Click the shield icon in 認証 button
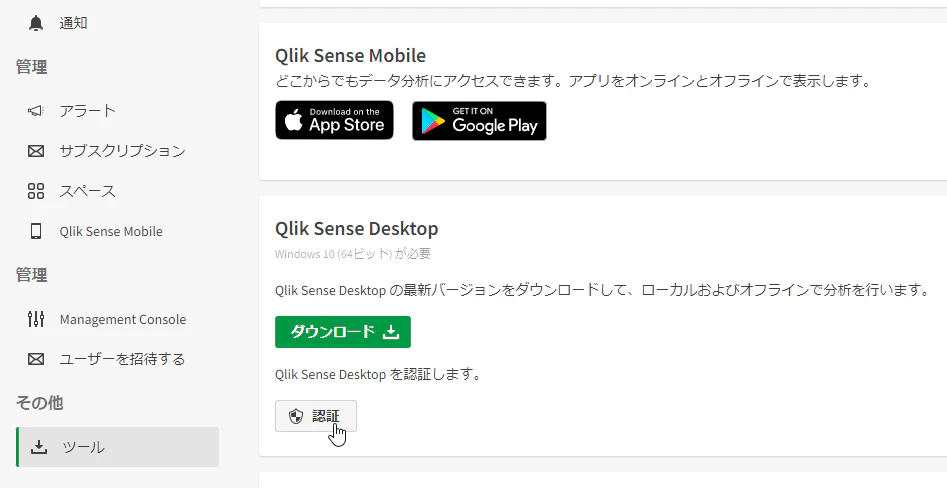947x488 pixels. coord(296,416)
